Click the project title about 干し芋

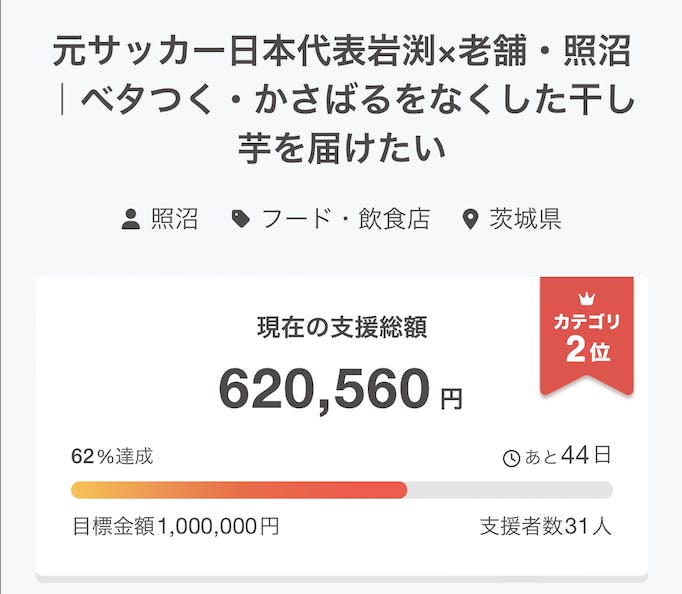click(342, 100)
